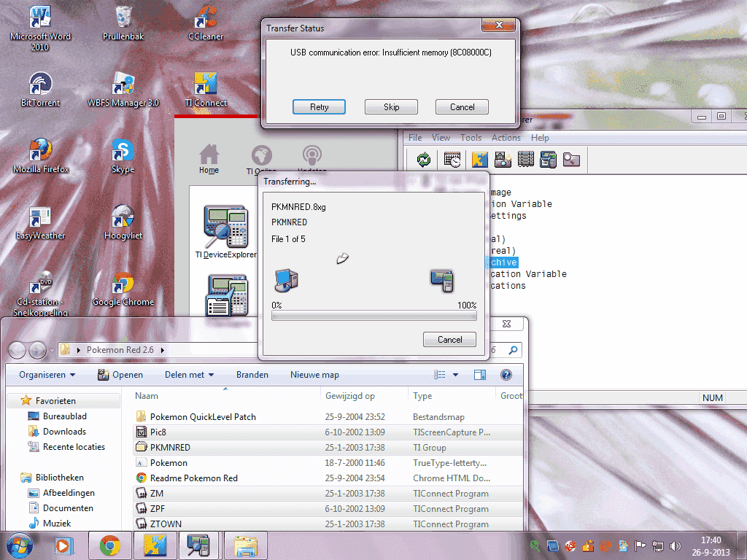Click the Home icon in TI Connect

(x=209, y=159)
